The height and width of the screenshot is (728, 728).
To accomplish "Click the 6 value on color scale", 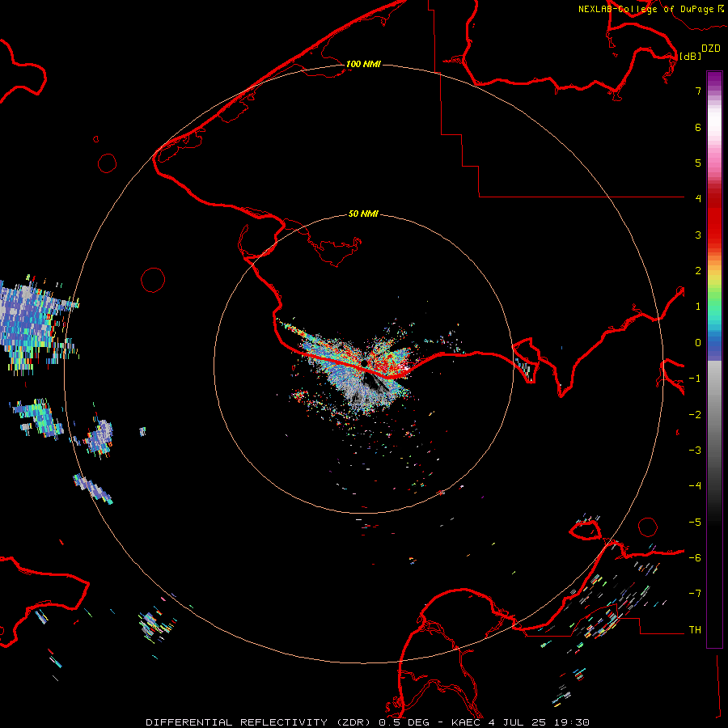I will 698,127.
